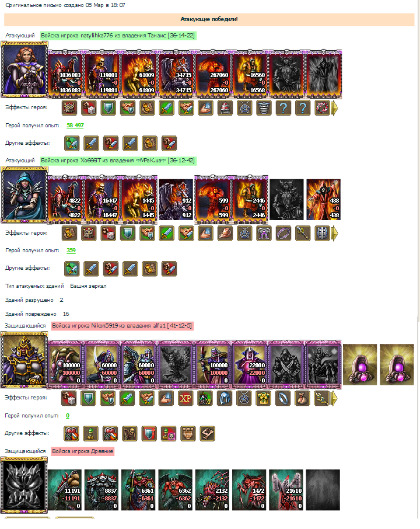Click the skeleton other-effects icon

pos(129,434)
